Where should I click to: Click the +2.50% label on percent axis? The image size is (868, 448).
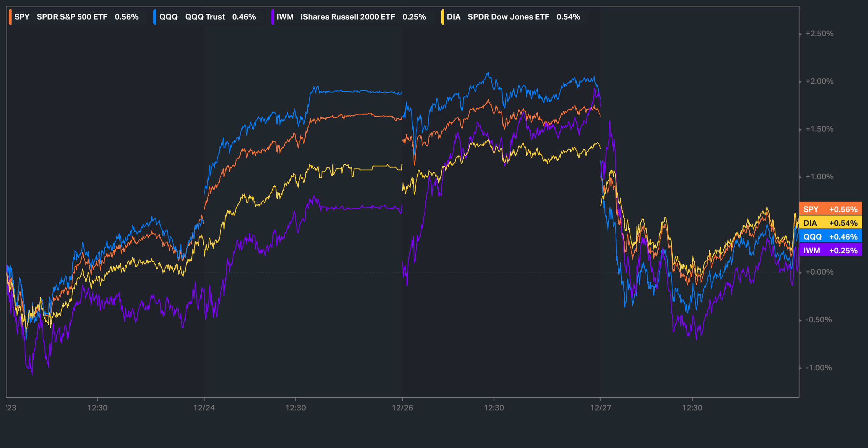819,34
